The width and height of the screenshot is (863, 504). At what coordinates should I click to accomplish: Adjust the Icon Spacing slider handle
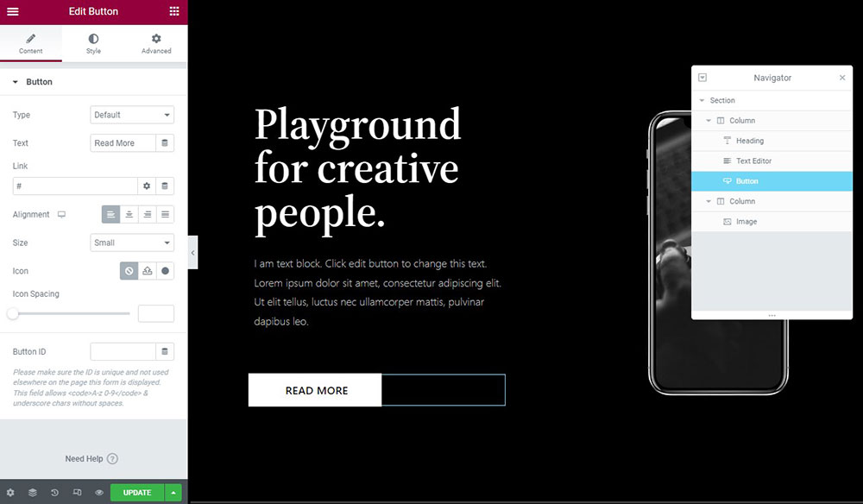pos(13,313)
